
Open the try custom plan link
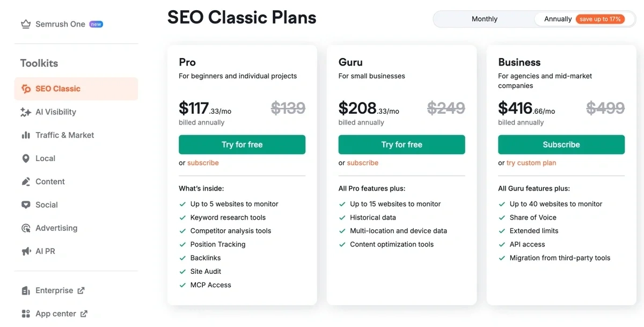(x=531, y=163)
